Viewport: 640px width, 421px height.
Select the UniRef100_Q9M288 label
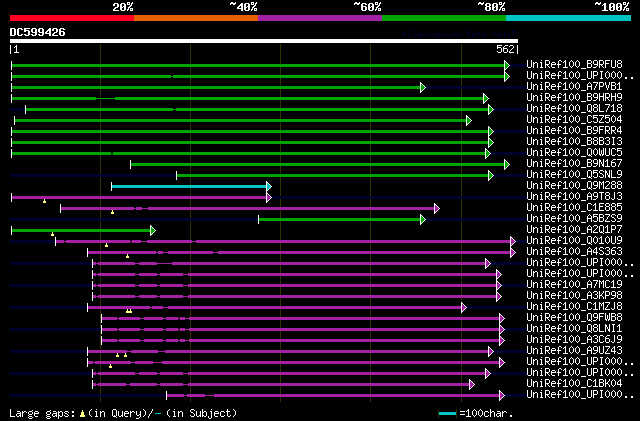[x=574, y=185]
